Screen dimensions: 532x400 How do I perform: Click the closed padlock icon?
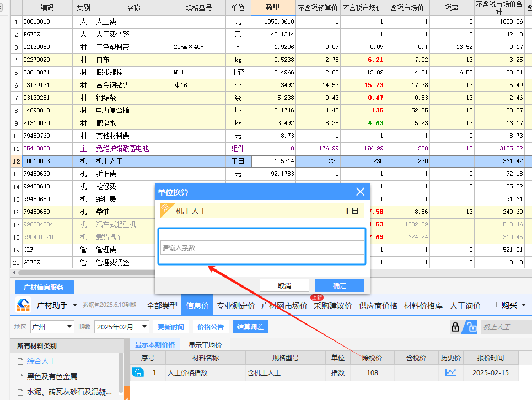click(x=455, y=327)
